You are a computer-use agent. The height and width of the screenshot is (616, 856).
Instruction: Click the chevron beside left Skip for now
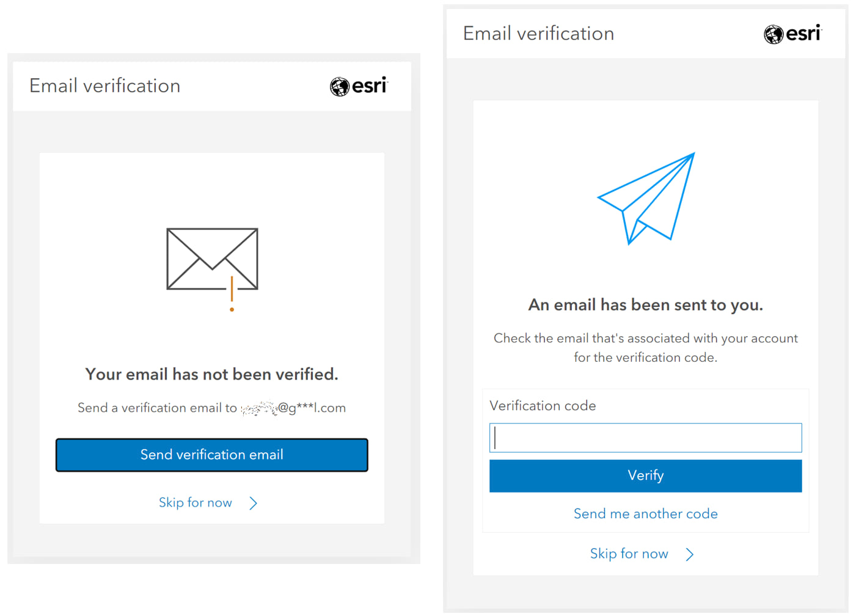pyautogui.click(x=254, y=502)
